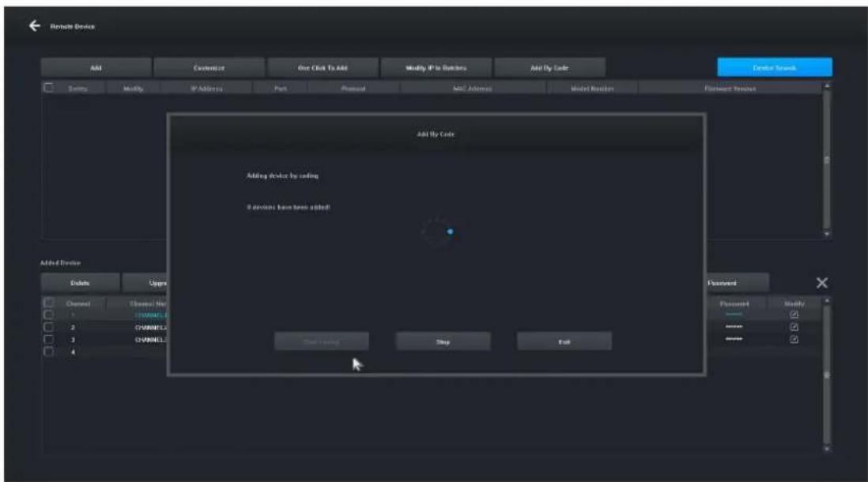The width and height of the screenshot is (868, 482).
Task: Click One Click To Add
Action: coord(323,67)
